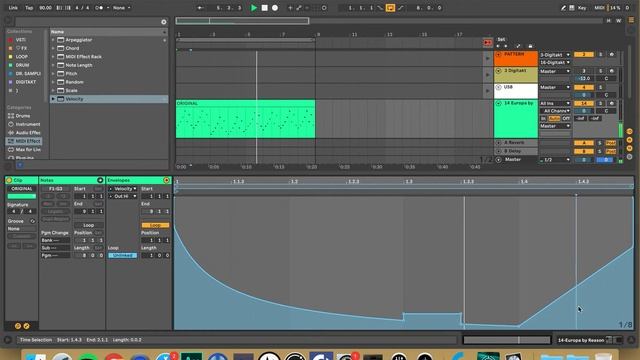Screen dimensions: 640x360
Task: Toggle the PATTERN track activator button 2
Action: point(584,55)
